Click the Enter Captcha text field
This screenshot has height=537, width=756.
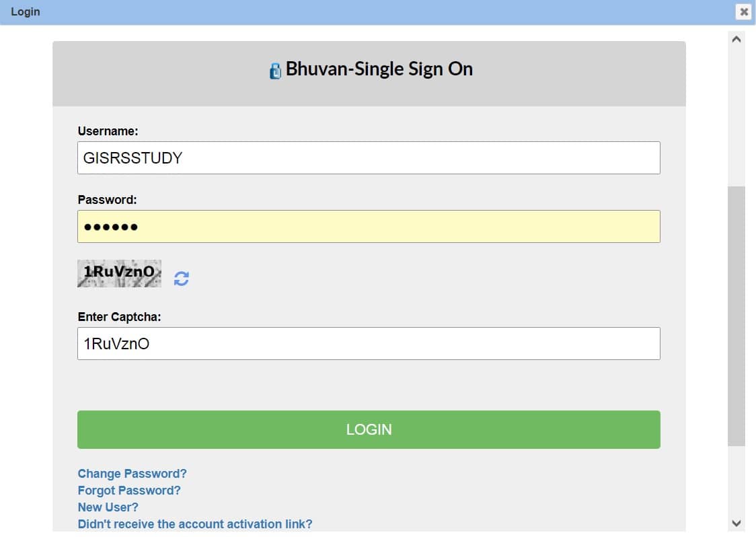point(369,343)
